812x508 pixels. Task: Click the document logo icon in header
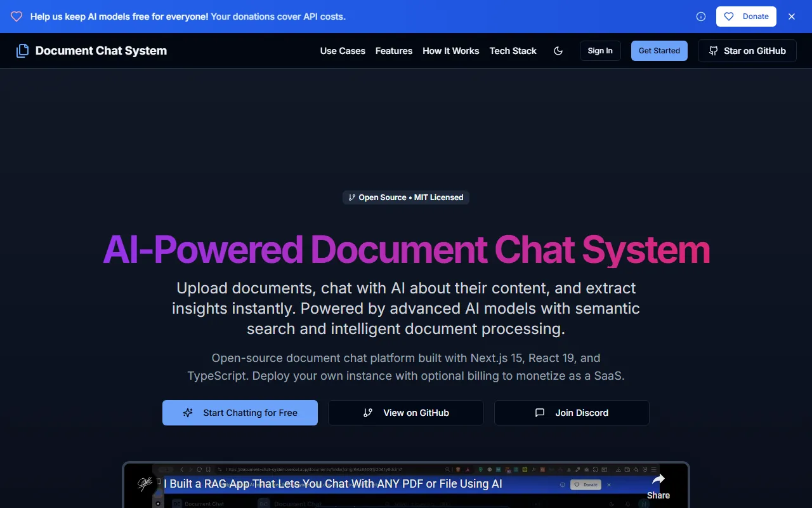pyautogui.click(x=22, y=51)
